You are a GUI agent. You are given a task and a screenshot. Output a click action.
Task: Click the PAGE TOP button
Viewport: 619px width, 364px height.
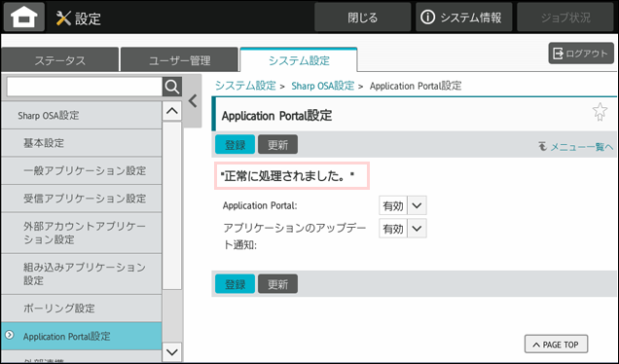tap(556, 345)
